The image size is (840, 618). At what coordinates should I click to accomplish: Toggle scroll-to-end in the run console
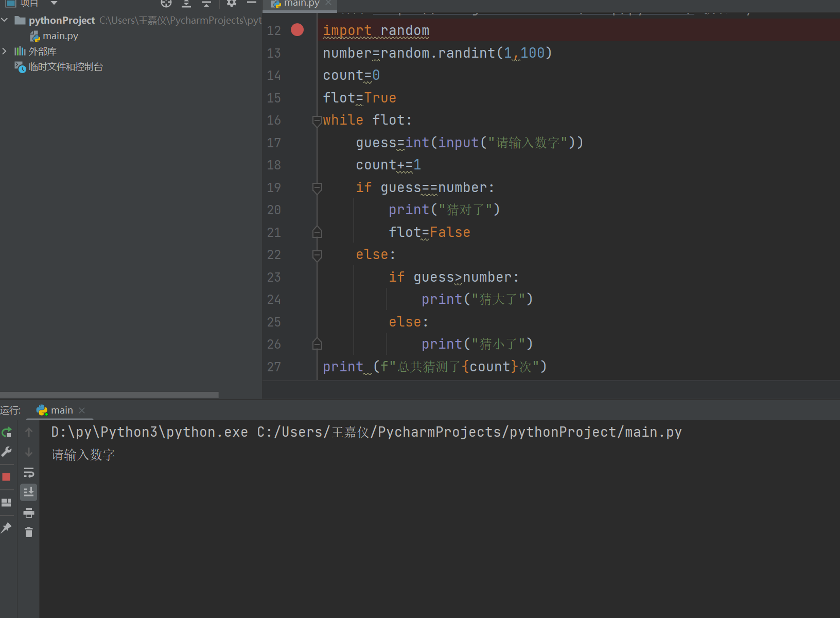(29, 492)
